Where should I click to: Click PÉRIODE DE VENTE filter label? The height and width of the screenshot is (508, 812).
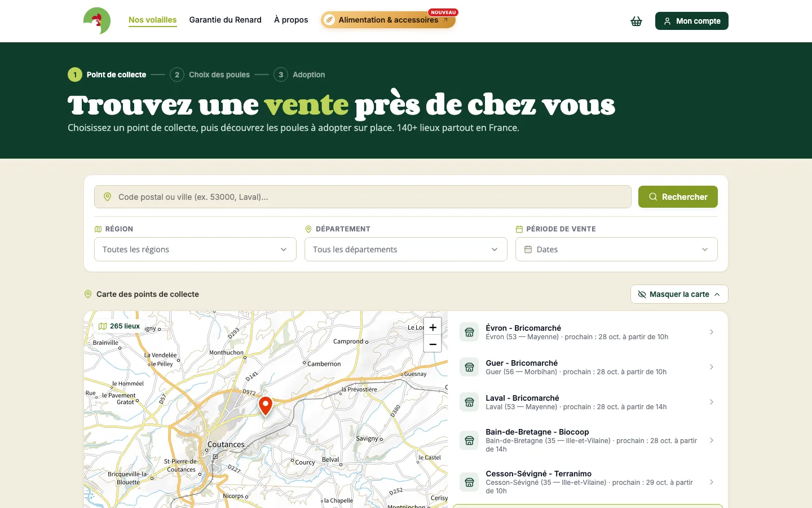(561, 229)
